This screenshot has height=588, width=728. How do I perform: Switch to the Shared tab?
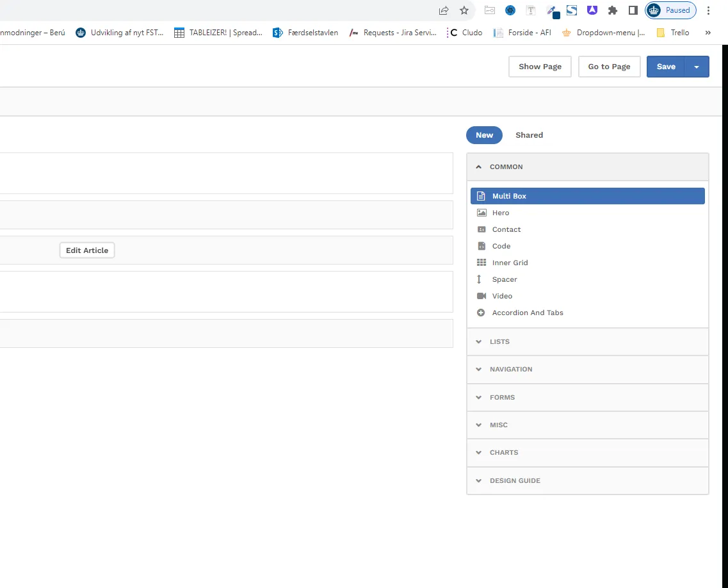pyautogui.click(x=529, y=135)
